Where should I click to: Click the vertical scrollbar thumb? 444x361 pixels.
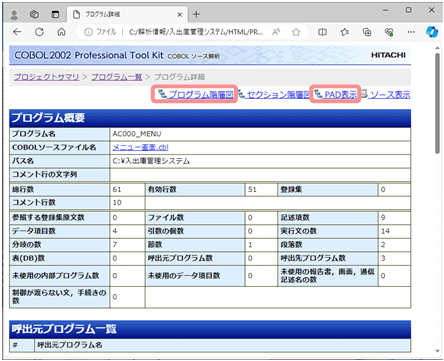(437, 103)
